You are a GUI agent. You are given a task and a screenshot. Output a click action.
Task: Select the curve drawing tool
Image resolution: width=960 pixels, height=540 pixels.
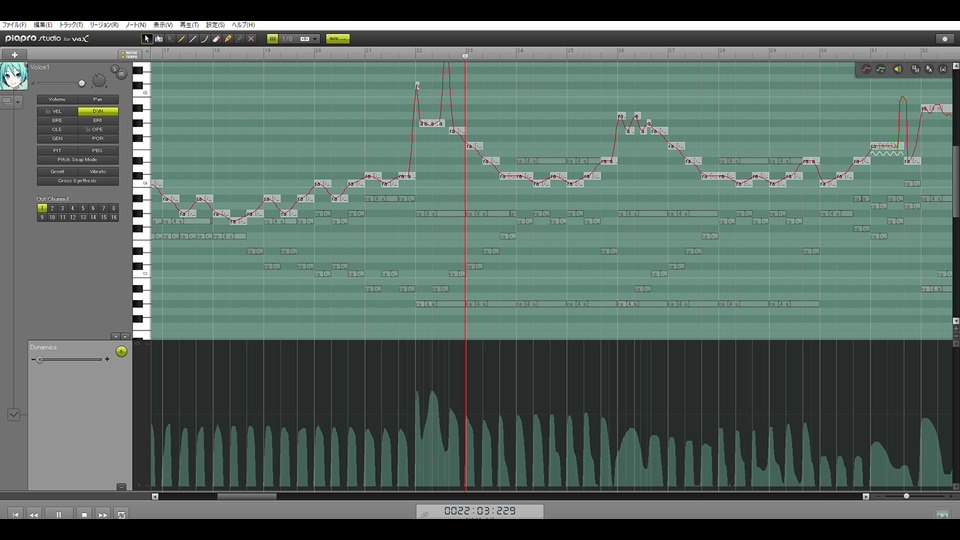[x=204, y=39]
